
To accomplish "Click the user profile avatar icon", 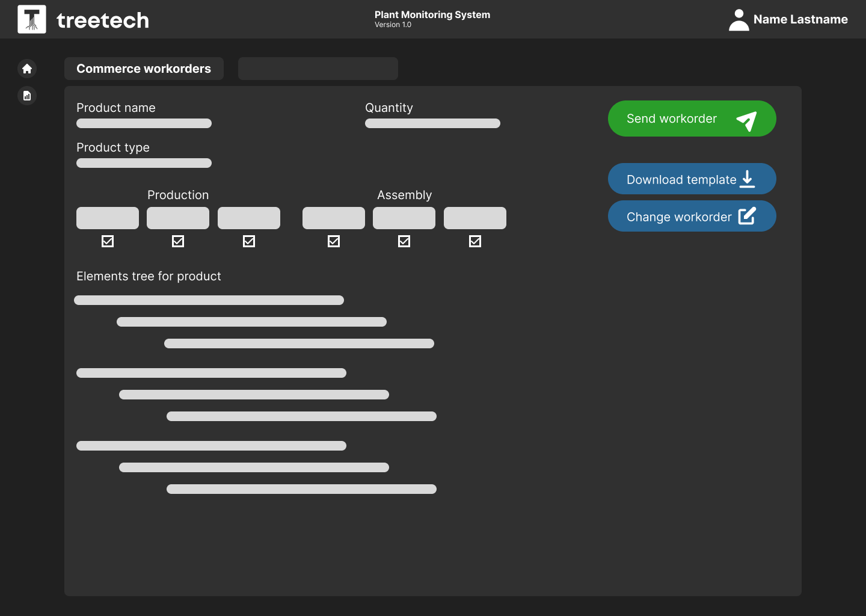I will click(739, 20).
